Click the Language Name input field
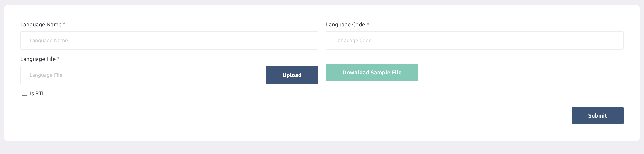The width and height of the screenshot is (644, 154). (169, 40)
